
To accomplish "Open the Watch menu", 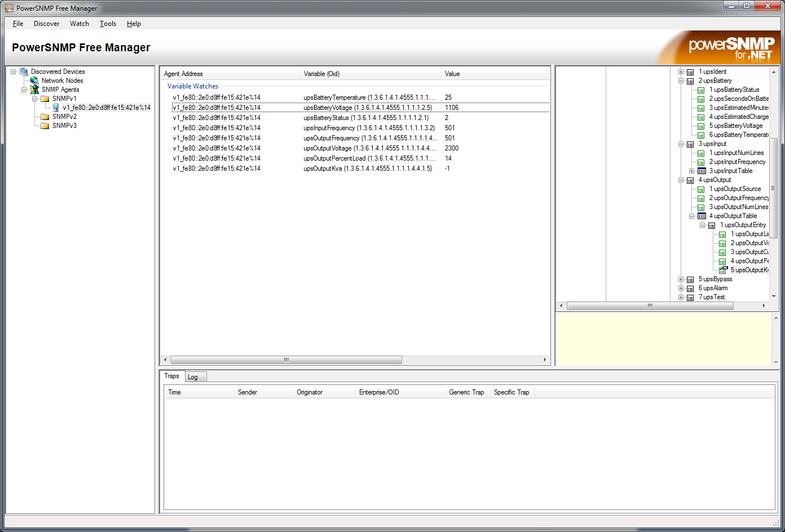I will click(80, 24).
